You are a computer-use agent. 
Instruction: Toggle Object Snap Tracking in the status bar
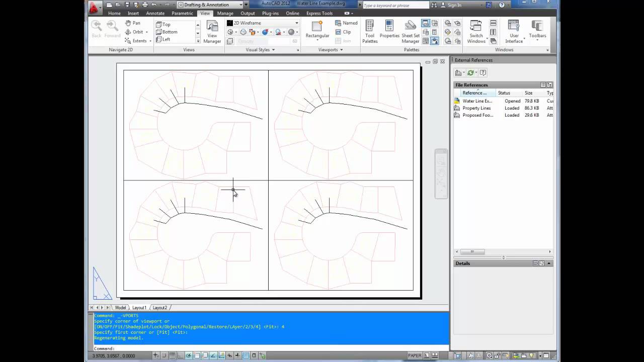pyautogui.click(x=213, y=355)
